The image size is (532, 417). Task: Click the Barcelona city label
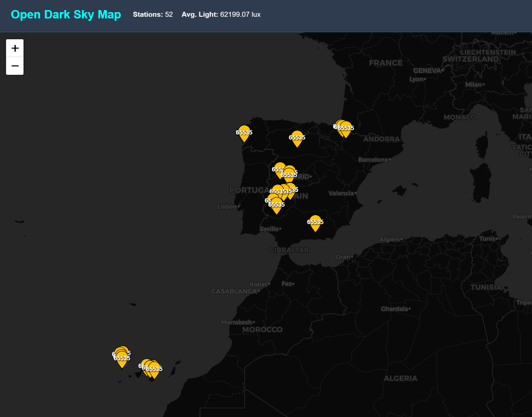point(373,160)
